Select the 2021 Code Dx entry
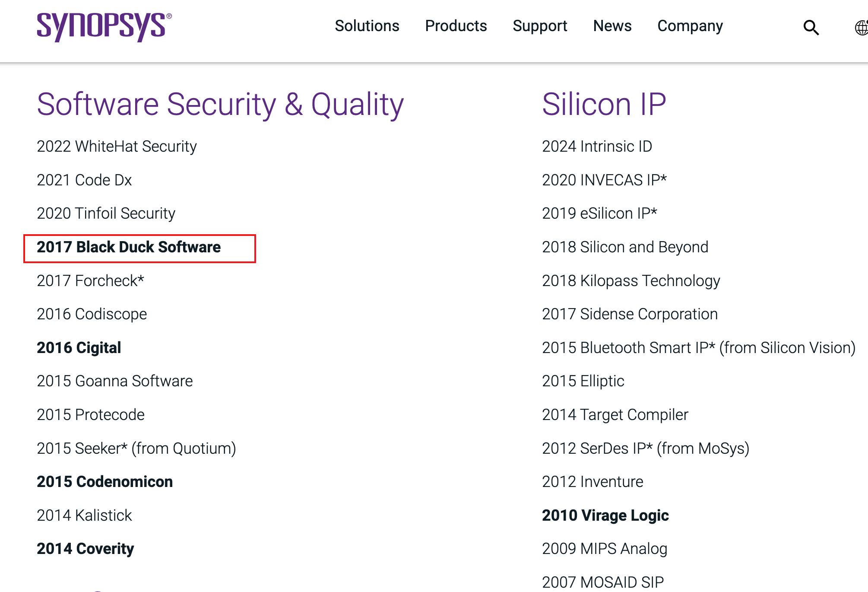The height and width of the screenshot is (592, 868). point(84,180)
